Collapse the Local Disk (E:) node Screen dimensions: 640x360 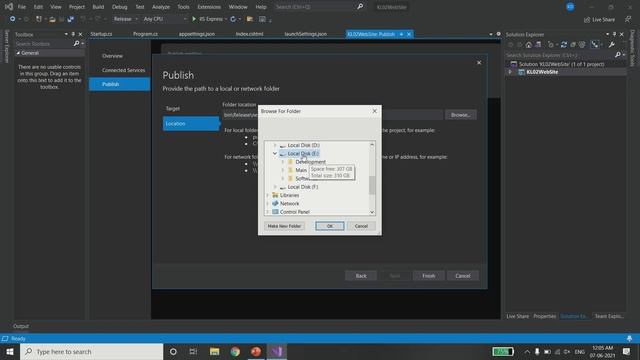[275, 153]
